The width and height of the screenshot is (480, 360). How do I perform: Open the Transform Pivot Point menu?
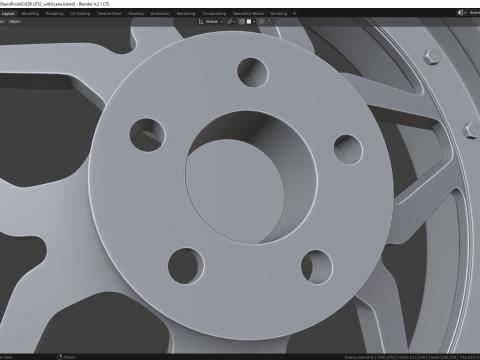231,22
